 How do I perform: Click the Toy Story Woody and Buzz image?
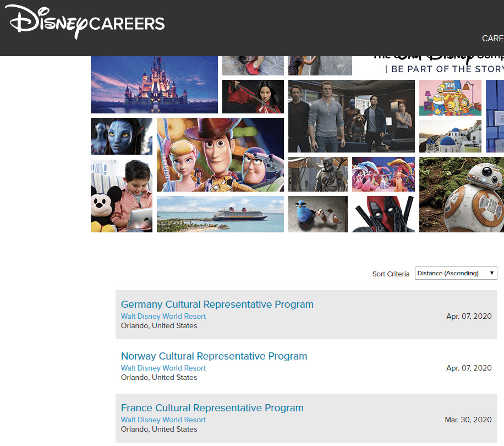[x=220, y=155]
